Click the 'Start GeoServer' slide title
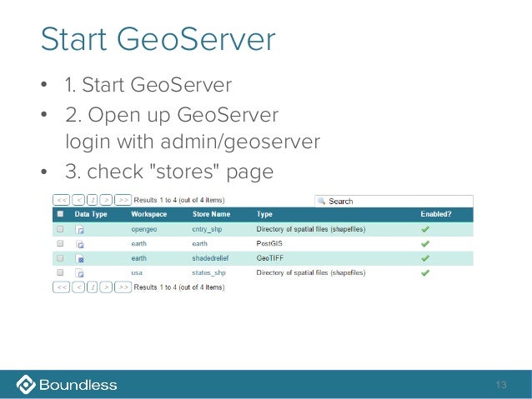Screen dimensions: 532x399 [x=158, y=39]
